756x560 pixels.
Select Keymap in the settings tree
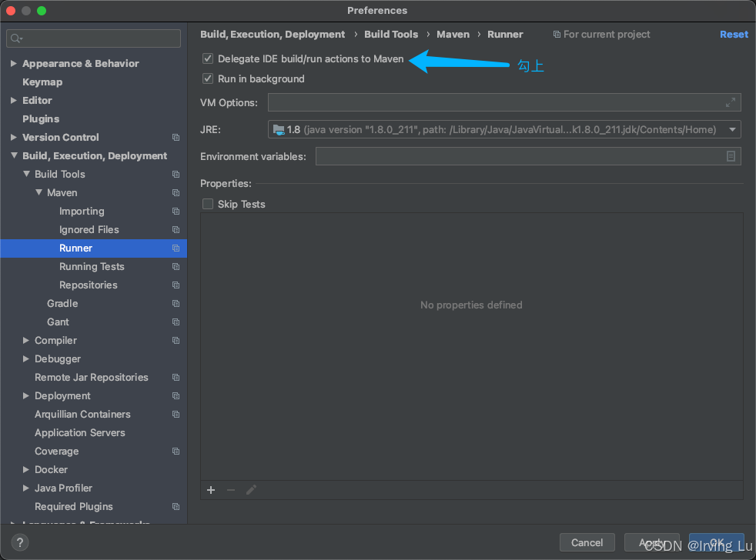point(42,82)
